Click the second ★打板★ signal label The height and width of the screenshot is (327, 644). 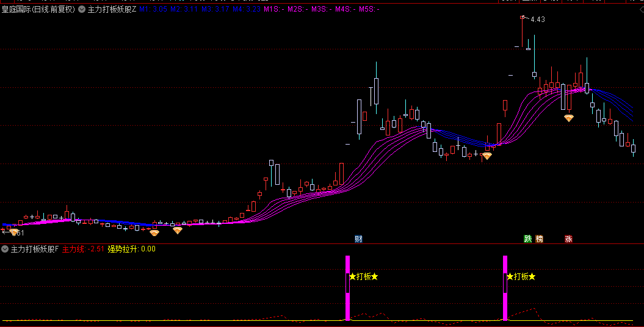(x=521, y=276)
